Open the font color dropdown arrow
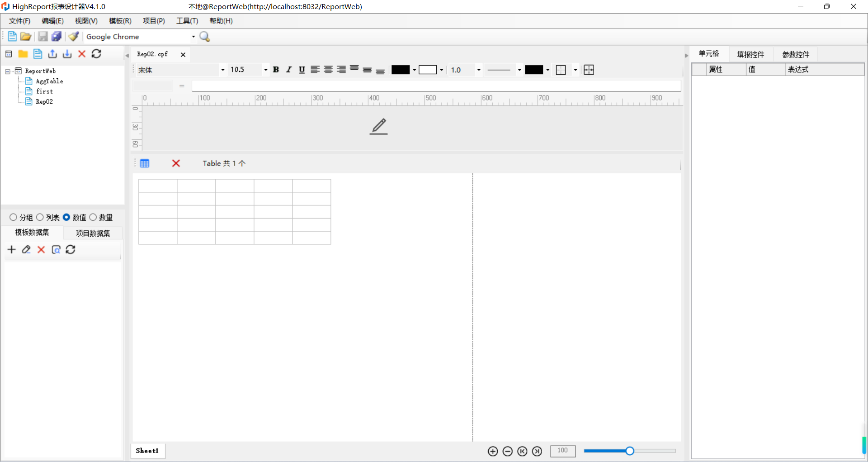 (414, 70)
